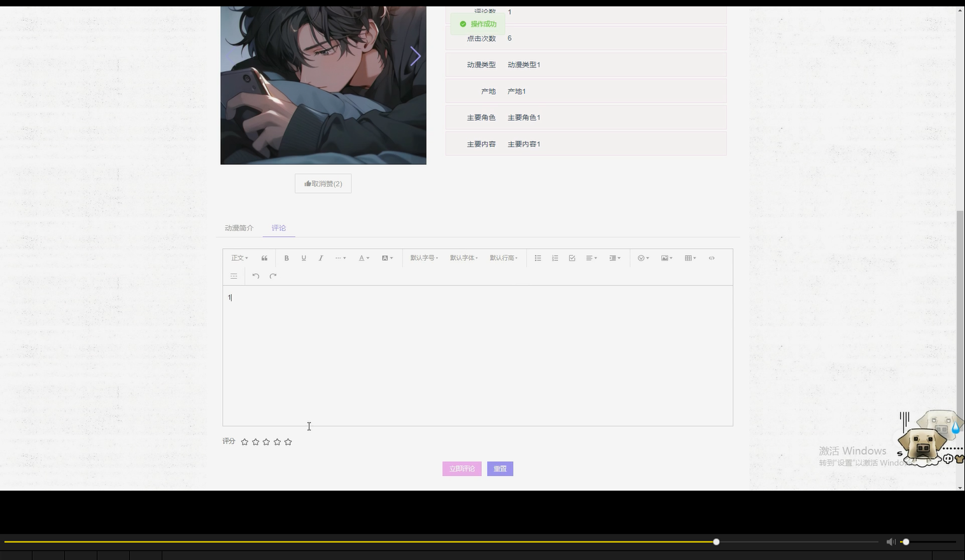
Task: Insert a numbered list
Action: [x=554, y=258]
